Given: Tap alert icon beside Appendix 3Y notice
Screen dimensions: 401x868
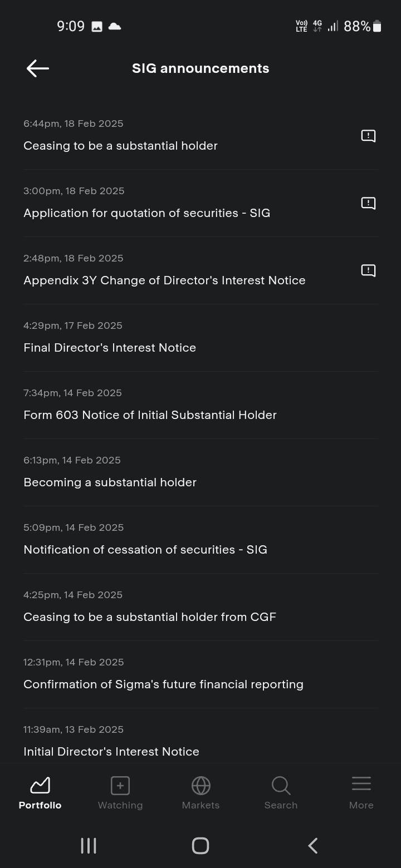Looking at the screenshot, I should point(368,270).
